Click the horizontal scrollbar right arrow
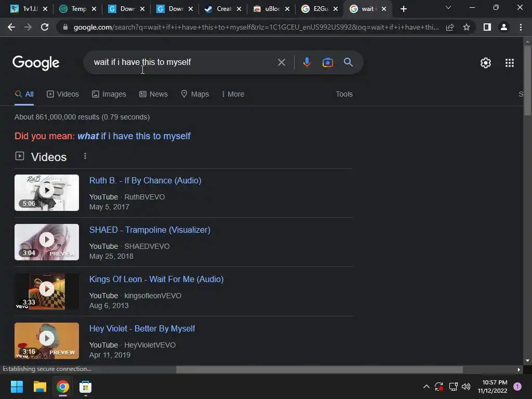 coord(518,369)
